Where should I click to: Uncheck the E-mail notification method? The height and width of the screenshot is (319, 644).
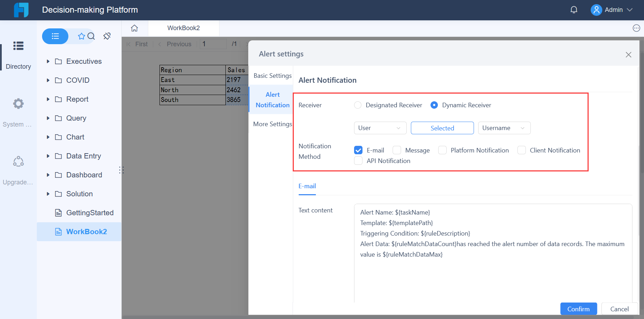coord(358,150)
